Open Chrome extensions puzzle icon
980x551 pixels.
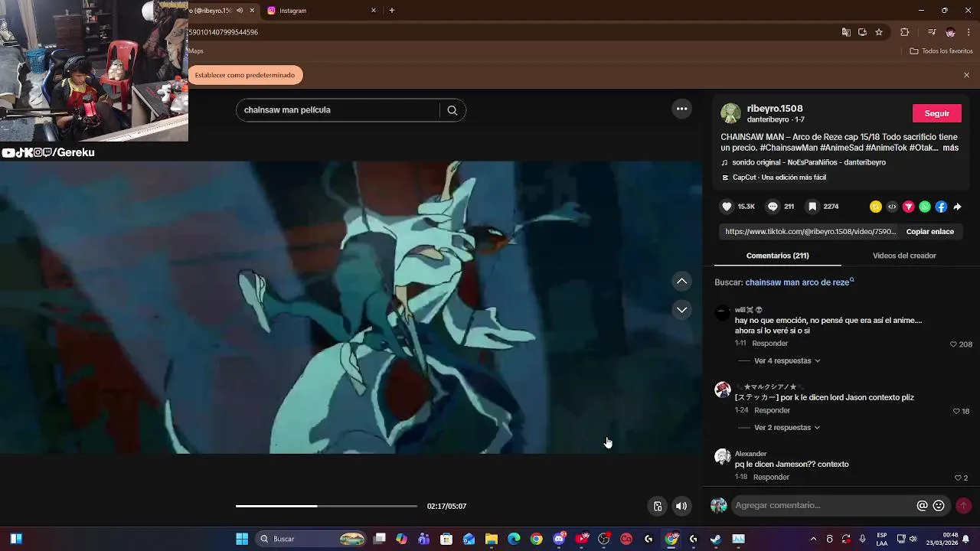coord(905,32)
